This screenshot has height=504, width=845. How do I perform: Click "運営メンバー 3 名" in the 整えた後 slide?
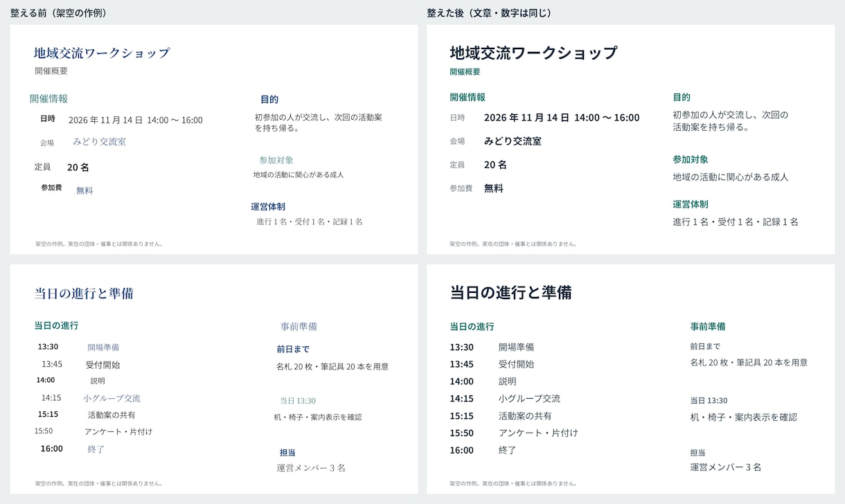click(x=725, y=467)
